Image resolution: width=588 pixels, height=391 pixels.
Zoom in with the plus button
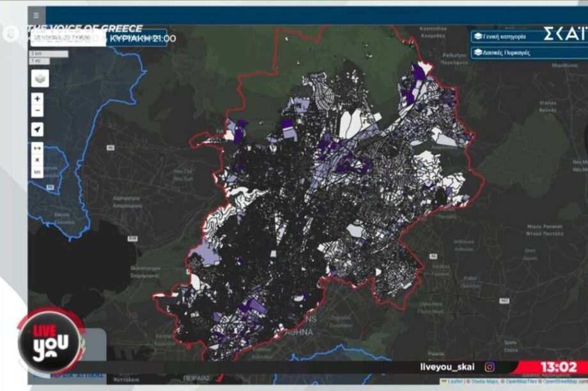coord(38,99)
